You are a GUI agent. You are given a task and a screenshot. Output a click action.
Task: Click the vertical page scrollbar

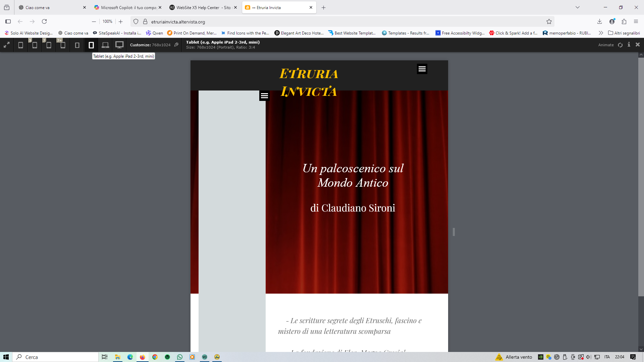point(641,177)
